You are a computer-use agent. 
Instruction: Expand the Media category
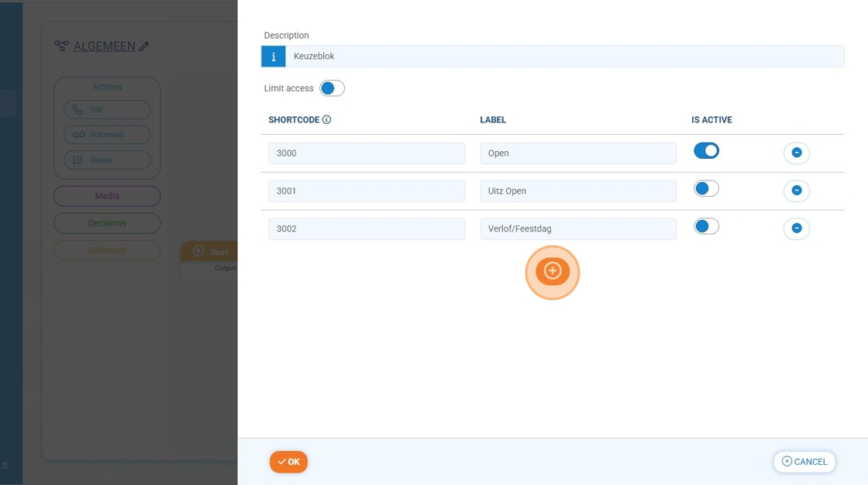point(107,196)
